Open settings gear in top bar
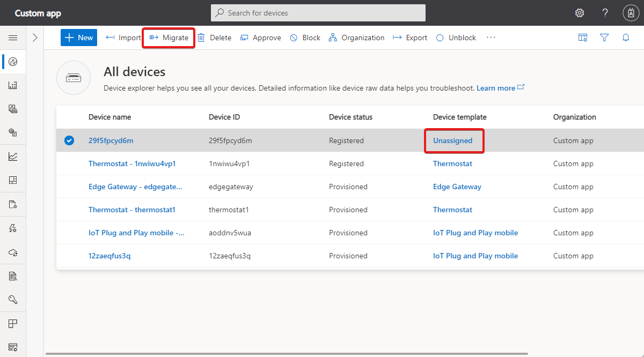The height and width of the screenshot is (357, 644). click(580, 13)
